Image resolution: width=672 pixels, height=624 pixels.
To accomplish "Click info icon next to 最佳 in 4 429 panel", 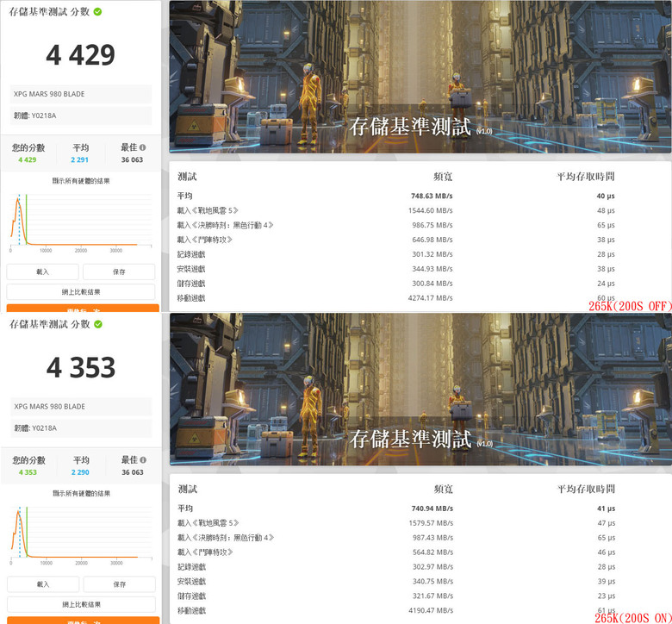I will point(143,147).
